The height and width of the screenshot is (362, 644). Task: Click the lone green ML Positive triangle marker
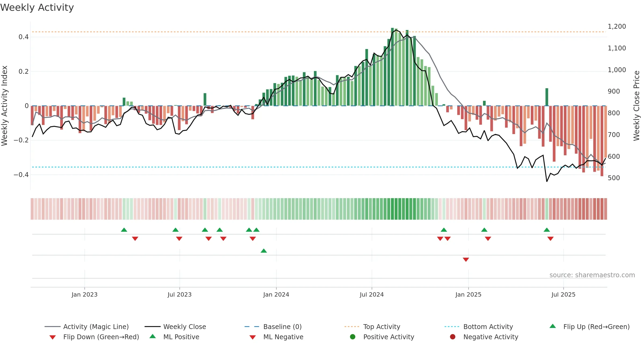pyautogui.click(x=264, y=251)
